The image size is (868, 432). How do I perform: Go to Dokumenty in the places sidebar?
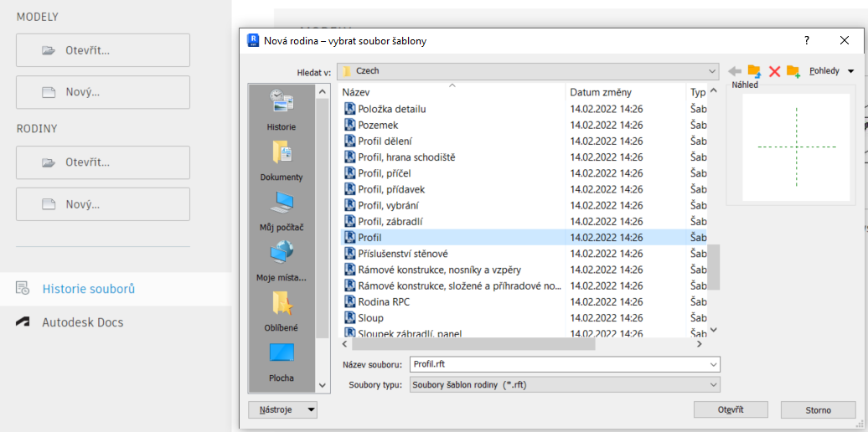[x=282, y=161]
